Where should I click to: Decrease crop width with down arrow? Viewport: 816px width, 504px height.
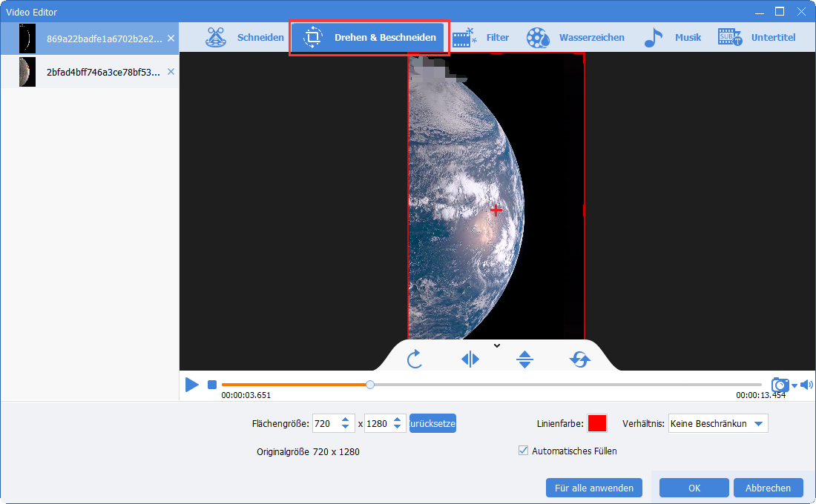click(345, 428)
